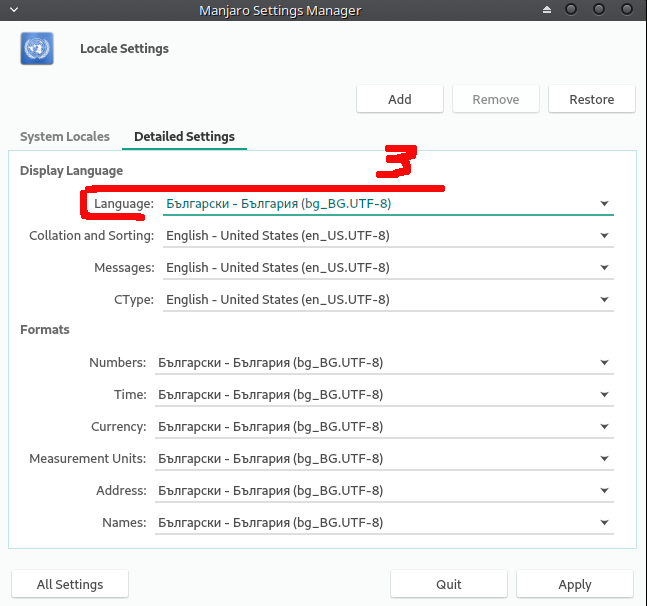Click the Add locale button

pyautogui.click(x=400, y=99)
